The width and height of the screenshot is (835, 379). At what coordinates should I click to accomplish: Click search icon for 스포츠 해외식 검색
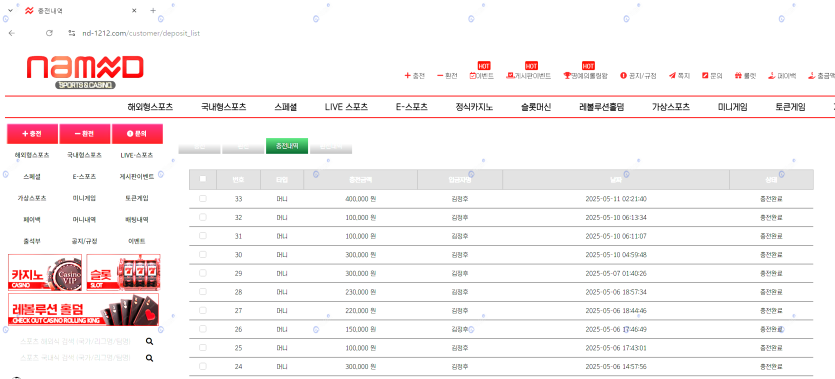coord(150,342)
